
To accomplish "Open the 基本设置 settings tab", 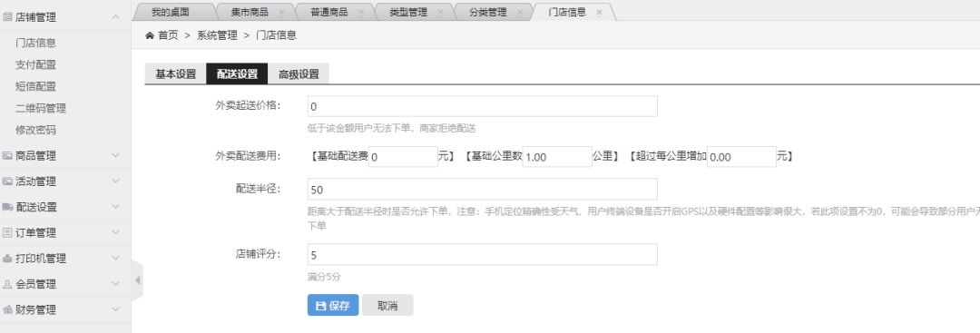I will point(176,73).
